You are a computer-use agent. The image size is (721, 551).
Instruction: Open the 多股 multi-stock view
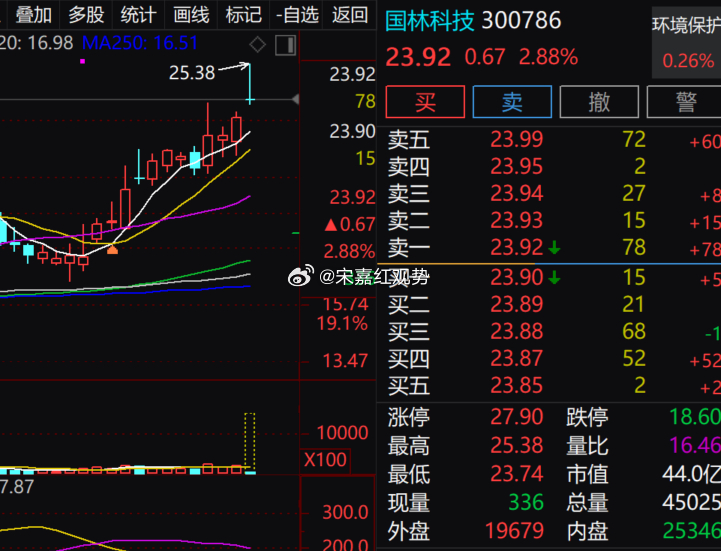[x=86, y=15]
